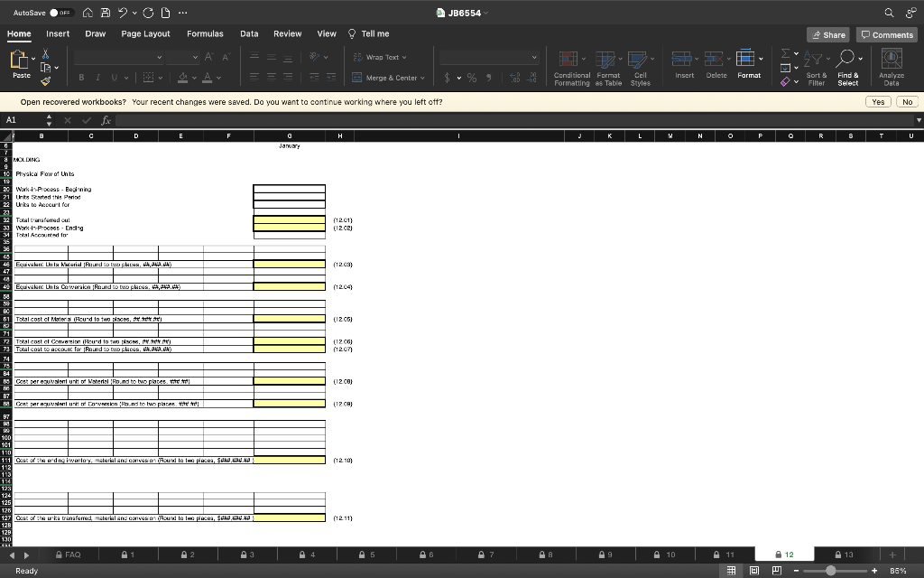This screenshot has width=924, height=578.
Task: Click the Share button
Action: click(x=828, y=35)
